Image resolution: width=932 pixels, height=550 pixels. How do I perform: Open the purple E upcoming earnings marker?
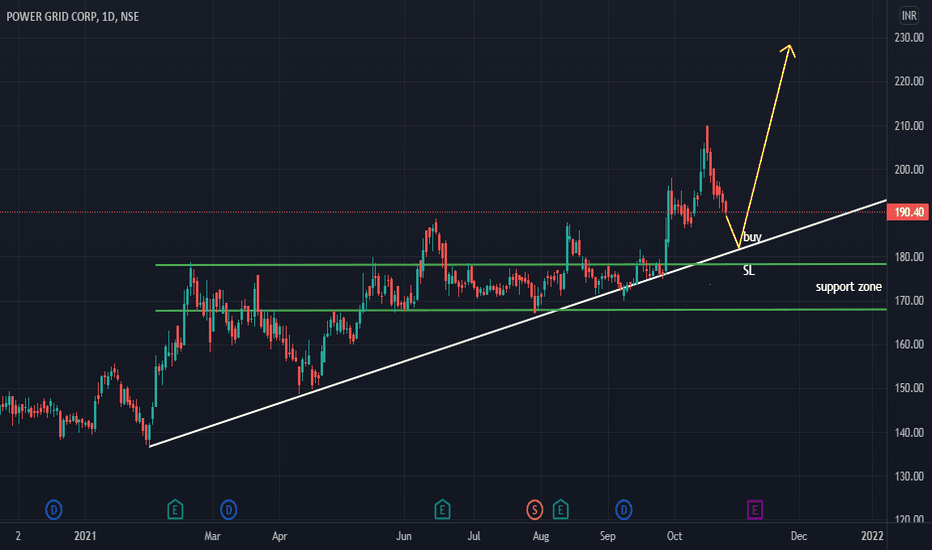[755, 510]
